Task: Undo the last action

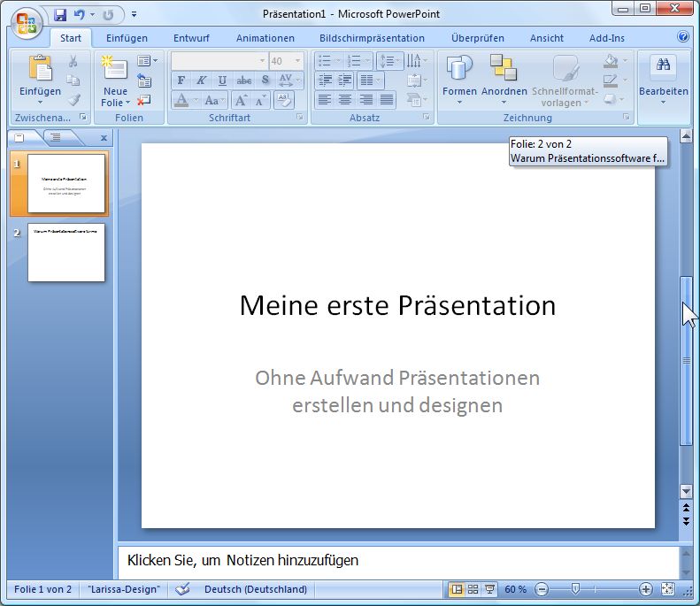Action: (x=80, y=15)
